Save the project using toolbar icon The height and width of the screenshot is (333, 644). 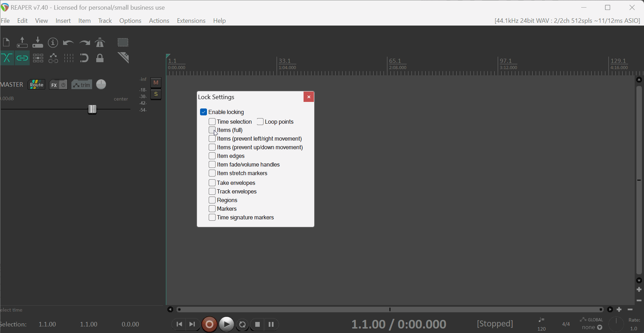pyautogui.click(x=38, y=42)
